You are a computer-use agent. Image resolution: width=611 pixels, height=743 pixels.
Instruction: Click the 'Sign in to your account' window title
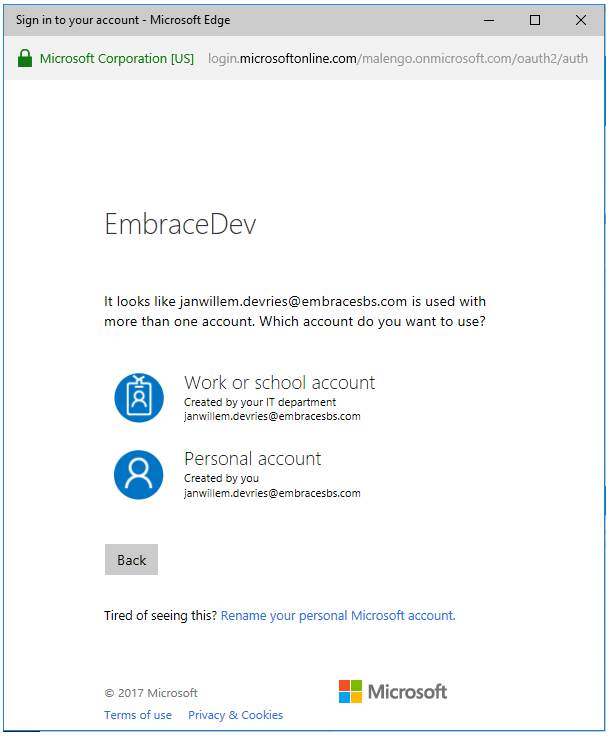coord(123,20)
